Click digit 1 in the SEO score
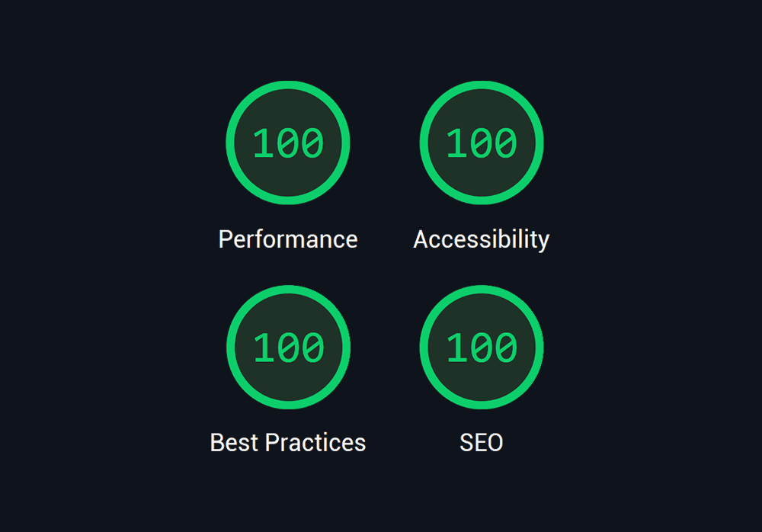This screenshot has width=762, height=532. 456,348
